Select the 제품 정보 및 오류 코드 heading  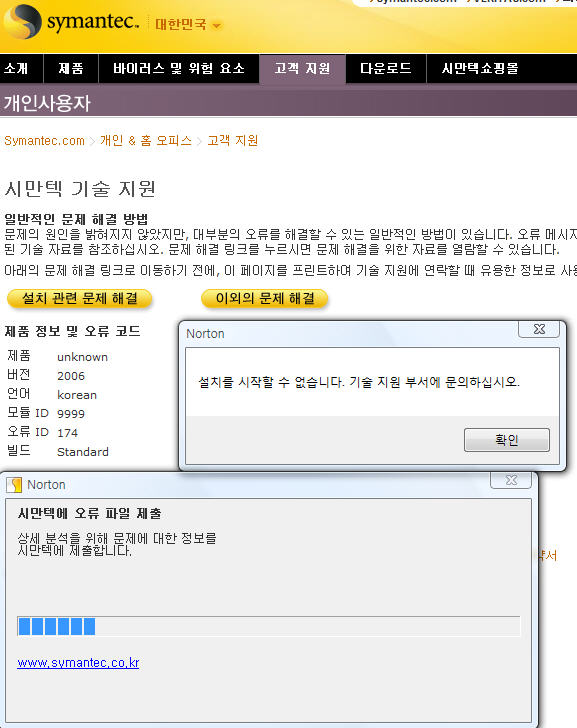72,331
